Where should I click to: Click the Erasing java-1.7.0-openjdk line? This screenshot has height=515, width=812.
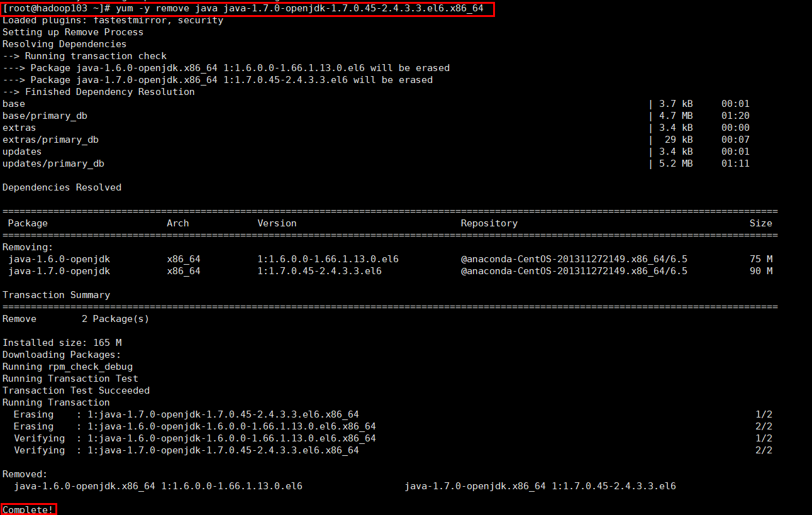(186, 414)
